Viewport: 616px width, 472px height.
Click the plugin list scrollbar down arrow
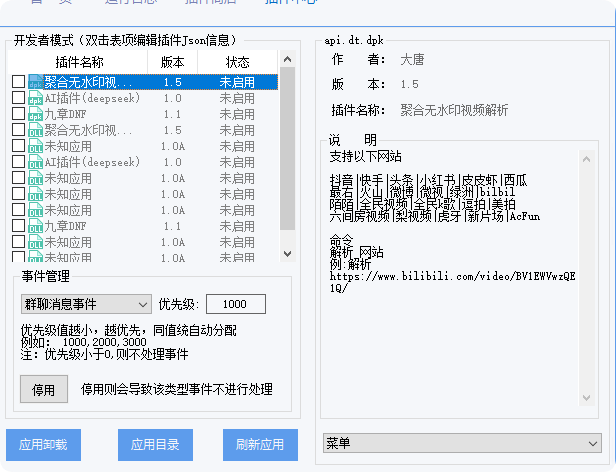288,254
